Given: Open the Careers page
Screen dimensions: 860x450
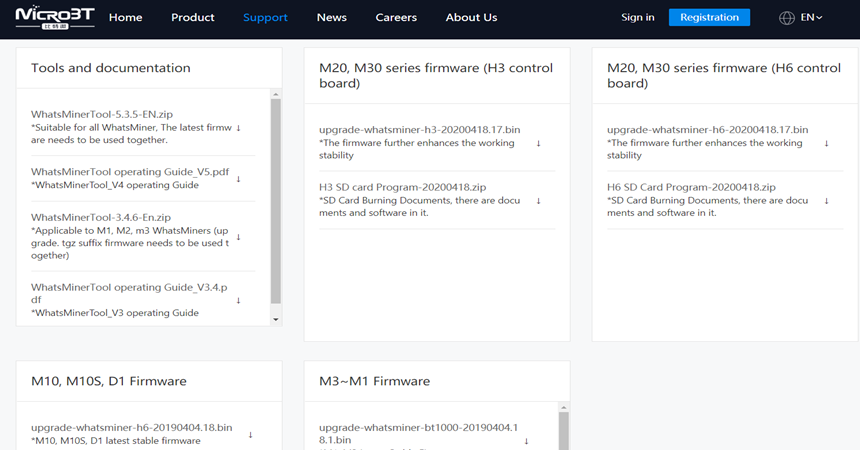Looking at the screenshot, I should click(396, 18).
